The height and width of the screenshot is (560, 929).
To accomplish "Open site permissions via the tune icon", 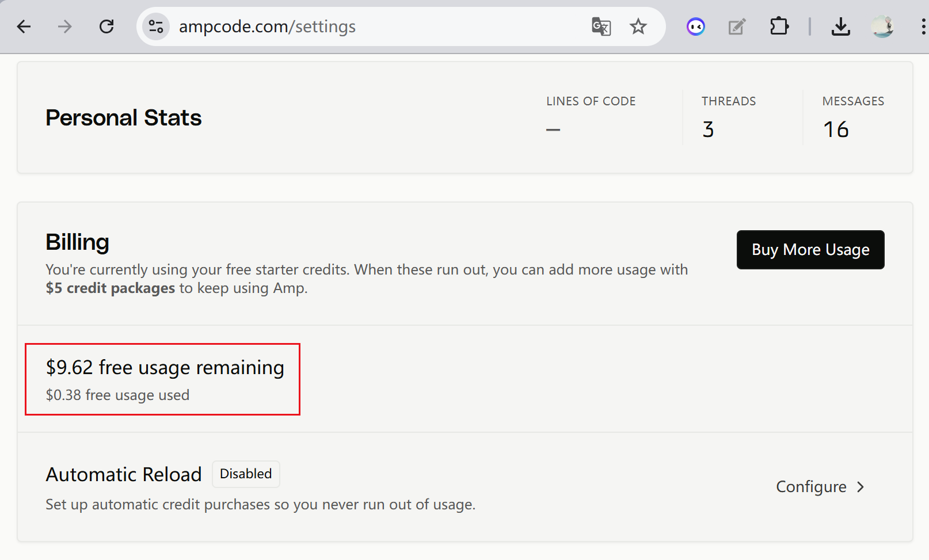I will point(155,26).
